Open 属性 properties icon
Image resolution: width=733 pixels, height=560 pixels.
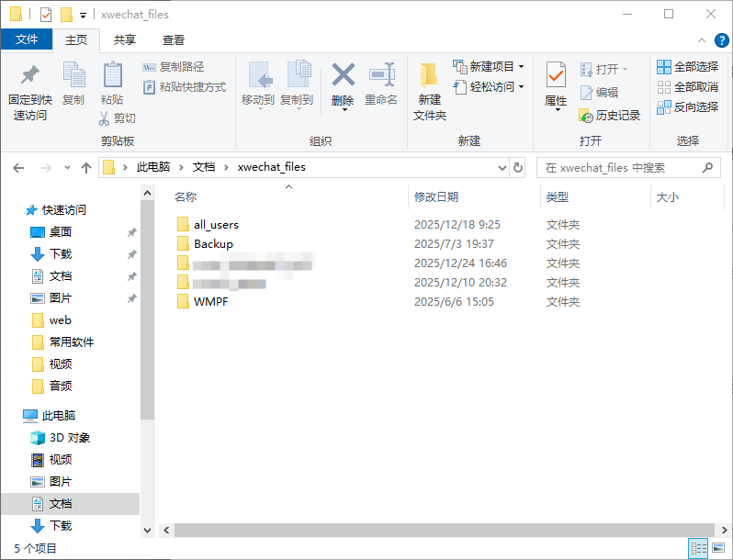pyautogui.click(x=556, y=74)
